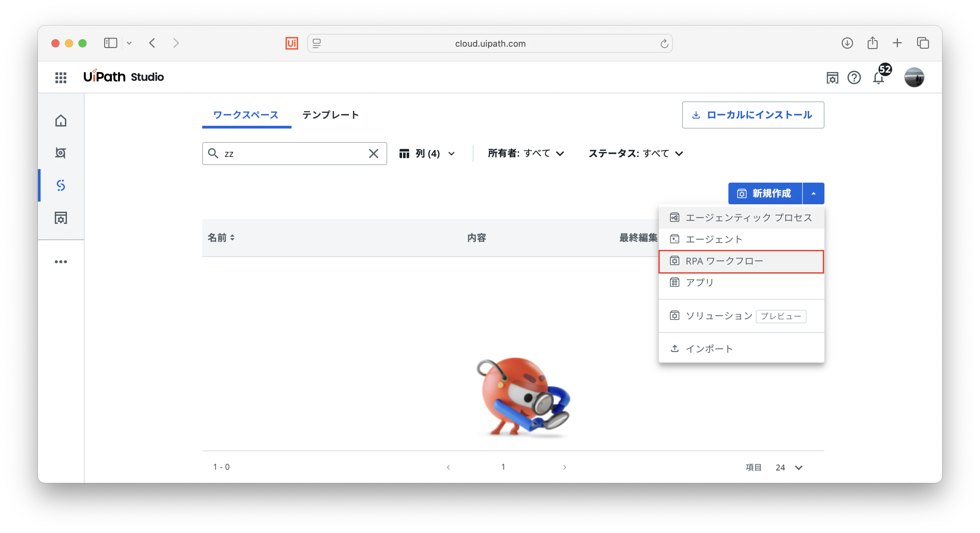Go to Home in the left sidebar
The width and height of the screenshot is (980, 533).
tap(61, 121)
